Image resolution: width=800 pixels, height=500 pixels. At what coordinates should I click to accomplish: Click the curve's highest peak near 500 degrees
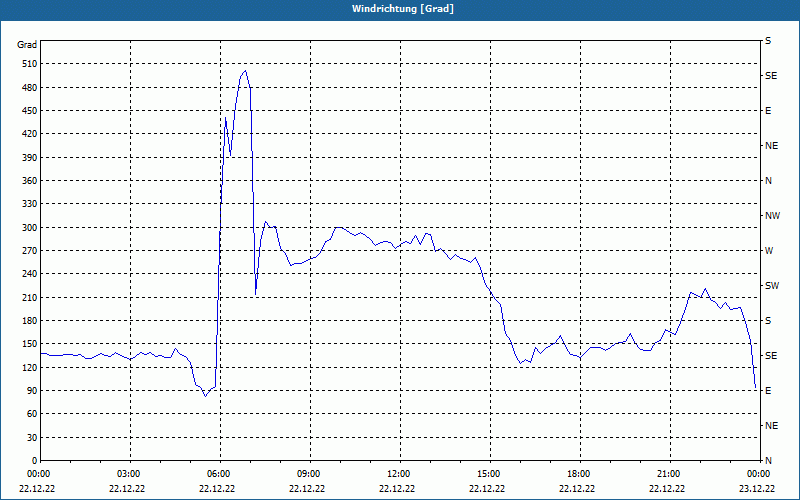(245, 71)
